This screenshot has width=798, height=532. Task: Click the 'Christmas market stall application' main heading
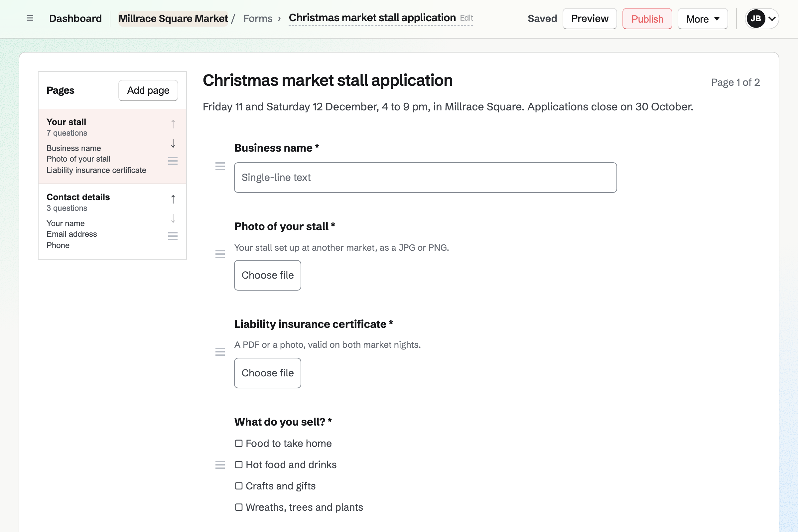tap(328, 80)
